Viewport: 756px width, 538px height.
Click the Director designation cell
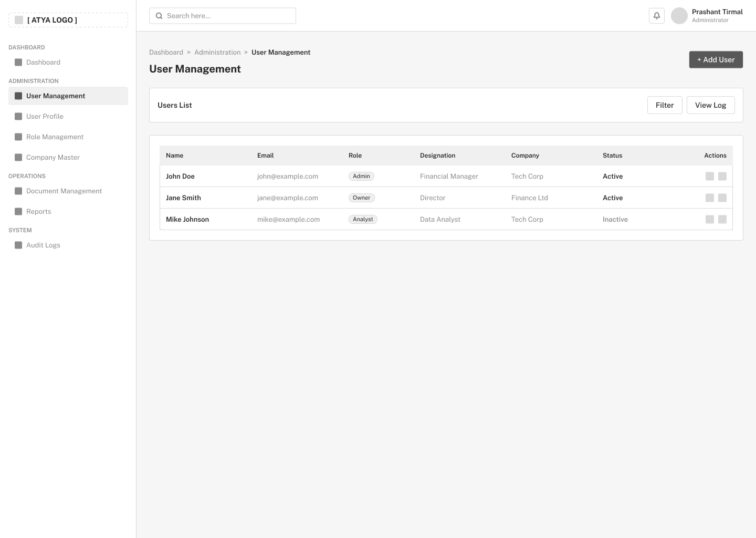(433, 198)
